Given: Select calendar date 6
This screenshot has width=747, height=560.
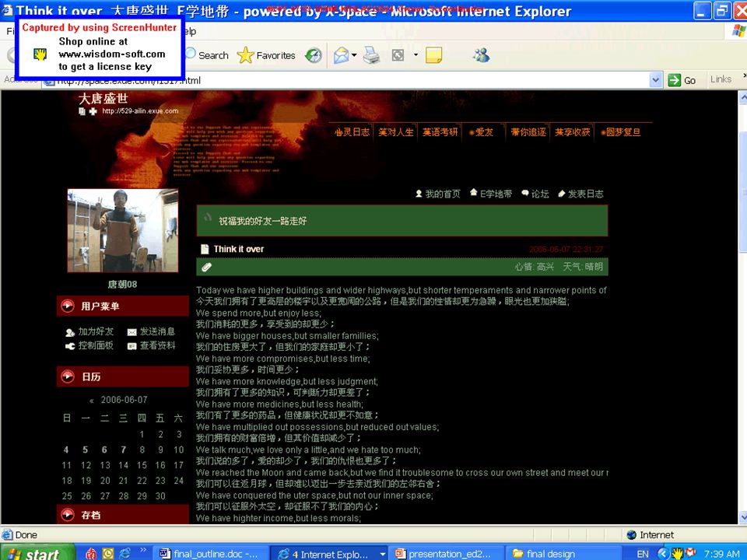Looking at the screenshot, I should coord(104,450).
